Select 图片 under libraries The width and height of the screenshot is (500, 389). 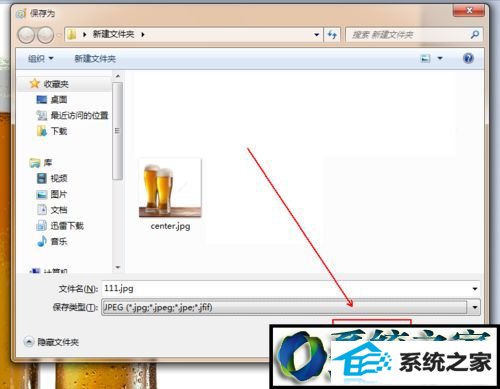(59, 194)
